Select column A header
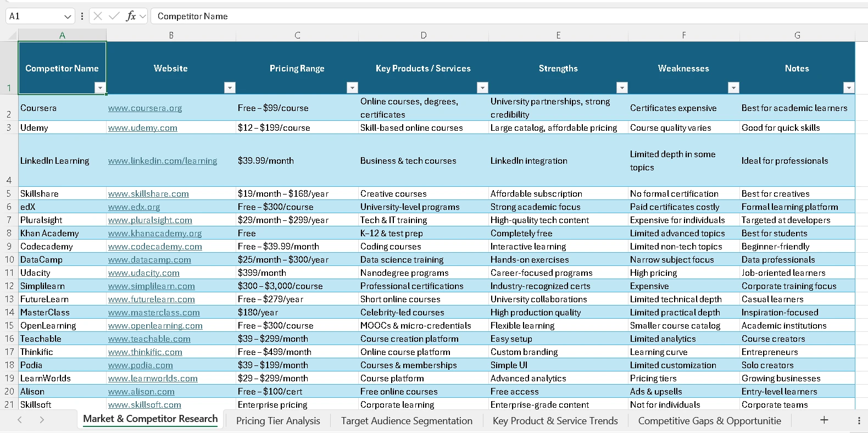The image size is (868, 433). tap(62, 36)
